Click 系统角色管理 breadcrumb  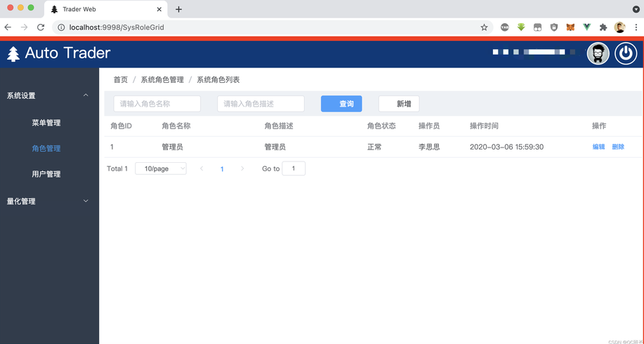[162, 79]
